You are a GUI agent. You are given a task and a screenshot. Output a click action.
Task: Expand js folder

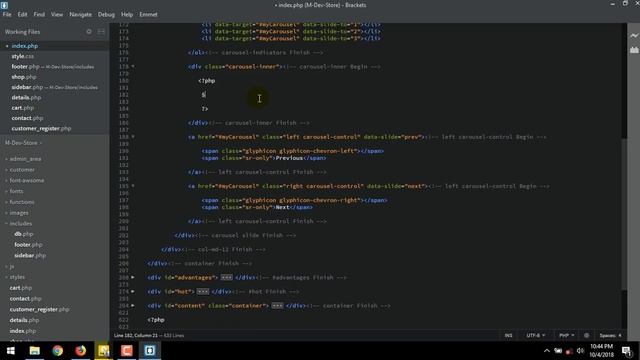click(11, 266)
